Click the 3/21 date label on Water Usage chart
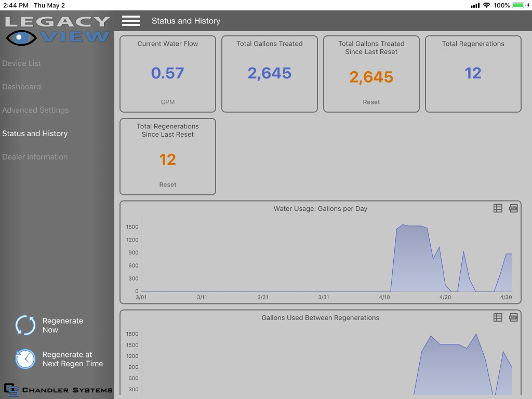The height and width of the screenshot is (399, 532). [262, 297]
